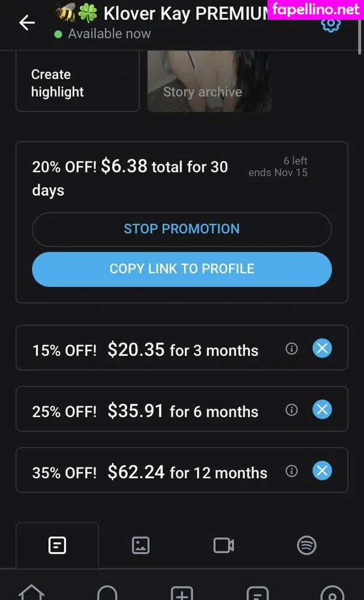The width and height of the screenshot is (364, 600).
Task: Switch to the posts feed tab
Action: (57, 545)
